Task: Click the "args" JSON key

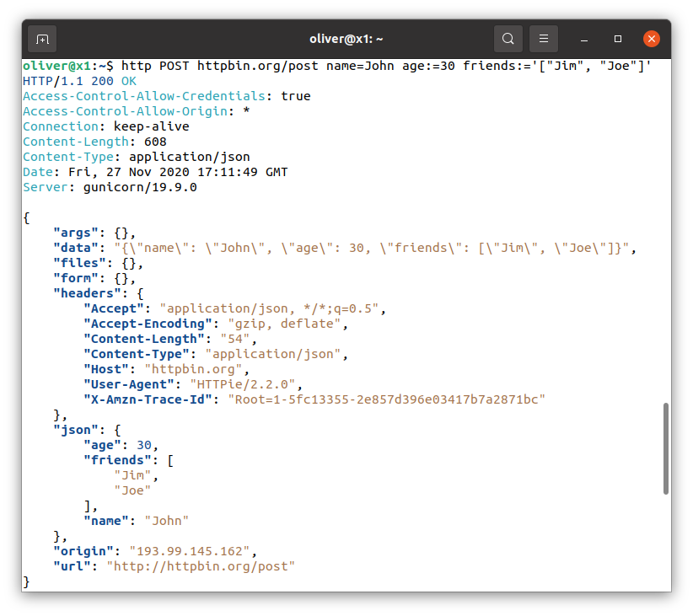Action: point(76,233)
